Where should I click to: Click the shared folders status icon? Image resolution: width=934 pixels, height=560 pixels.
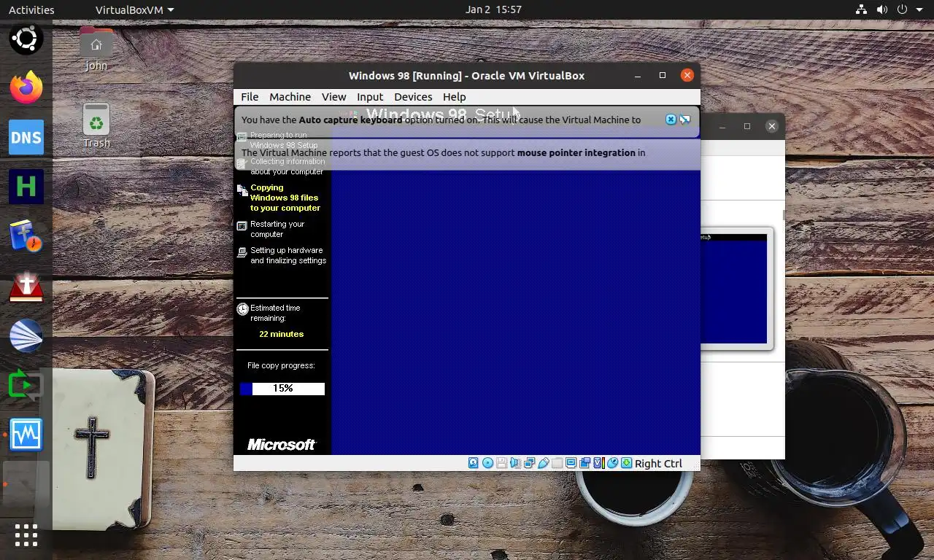pyautogui.click(x=557, y=463)
